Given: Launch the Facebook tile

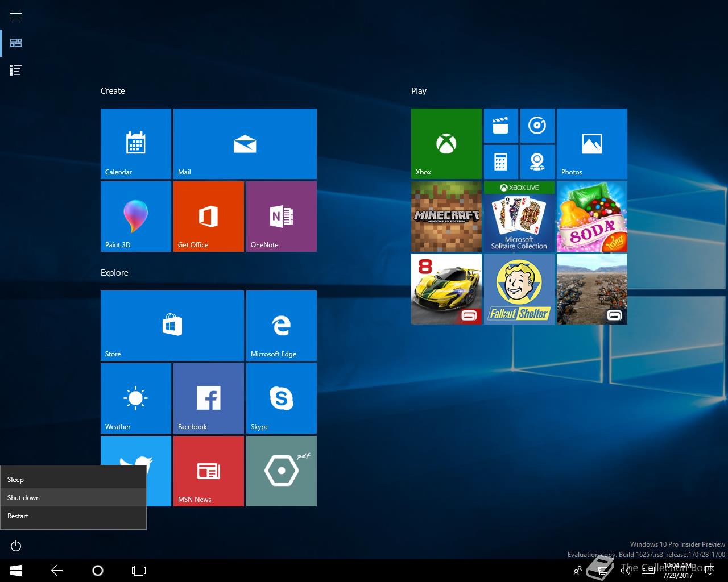Looking at the screenshot, I should point(209,398).
